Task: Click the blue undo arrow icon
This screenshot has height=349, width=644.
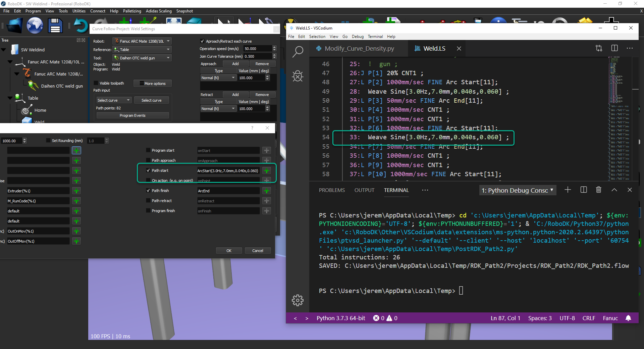Action: click(x=80, y=26)
